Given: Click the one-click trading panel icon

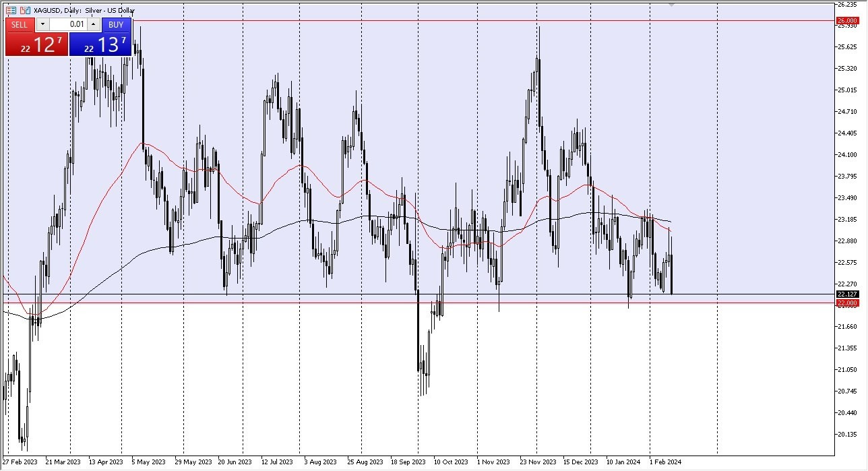Looking at the screenshot, I should [26, 10].
